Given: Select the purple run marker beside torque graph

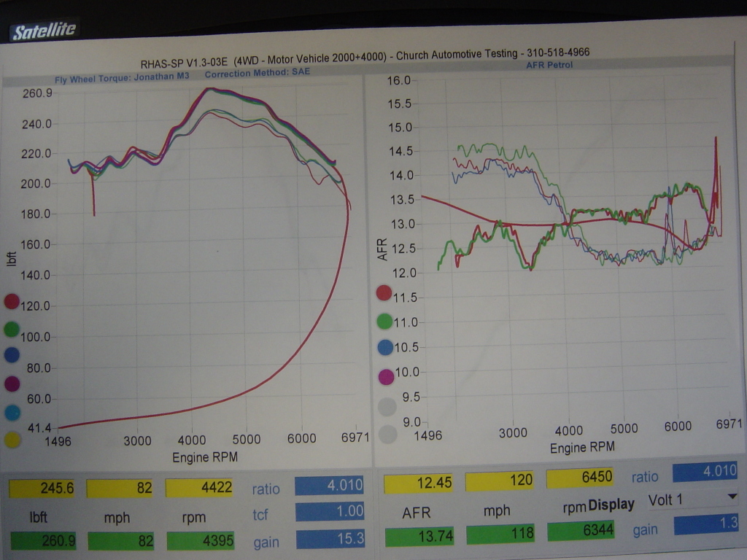Looking at the screenshot, I should tap(12, 383).
